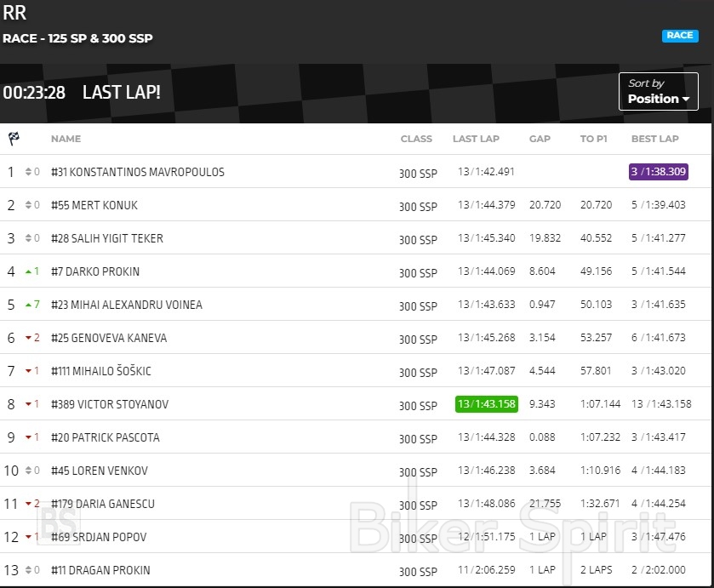This screenshot has height=588, width=714.
Task: Click green up arrow beside Mihai Alexandru Voinea
Action: (x=28, y=305)
